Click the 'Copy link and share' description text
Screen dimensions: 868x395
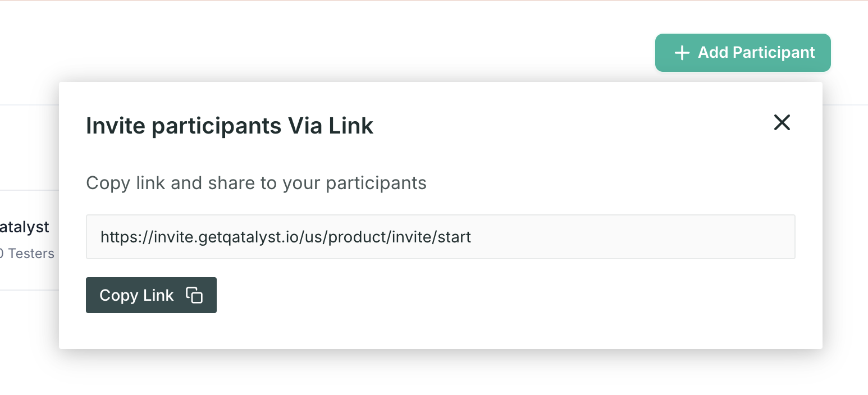point(256,183)
